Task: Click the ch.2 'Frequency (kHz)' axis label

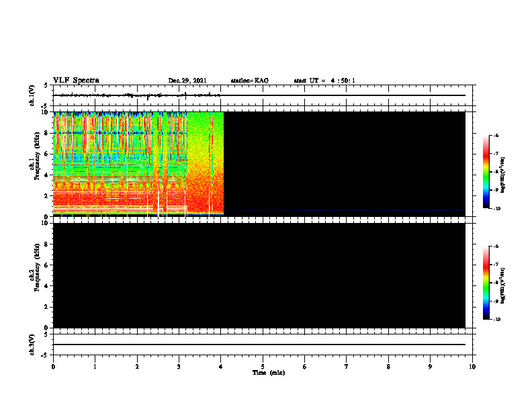Action: (x=37, y=267)
